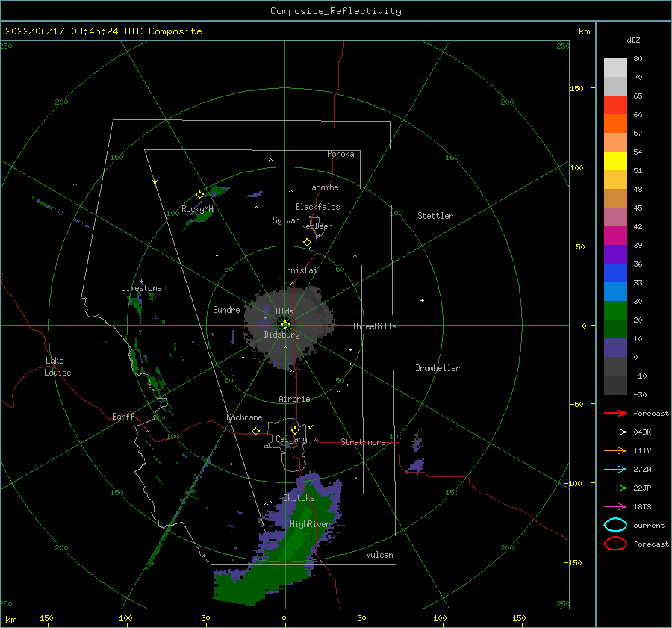Image resolution: width=672 pixels, height=628 pixels.
Task: Select the yellow 51-54 dBZ color swatch
Action: (x=615, y=161)
